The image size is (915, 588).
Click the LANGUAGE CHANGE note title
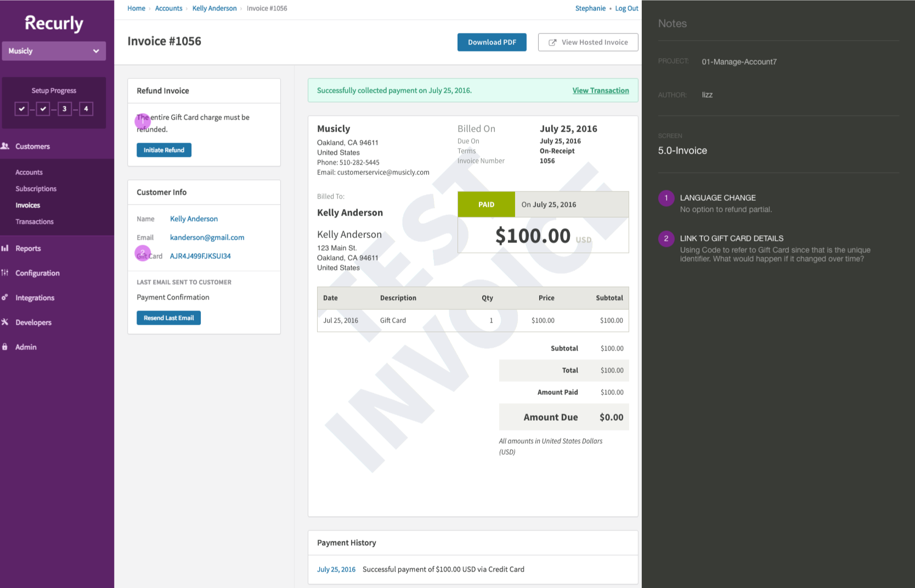718,197
